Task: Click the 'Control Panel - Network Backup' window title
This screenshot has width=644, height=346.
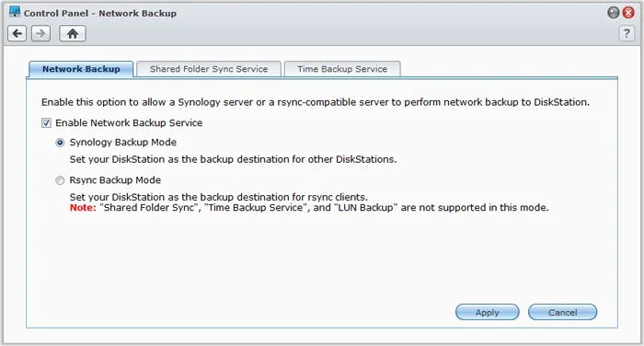Action: click(x=99, y=13)
